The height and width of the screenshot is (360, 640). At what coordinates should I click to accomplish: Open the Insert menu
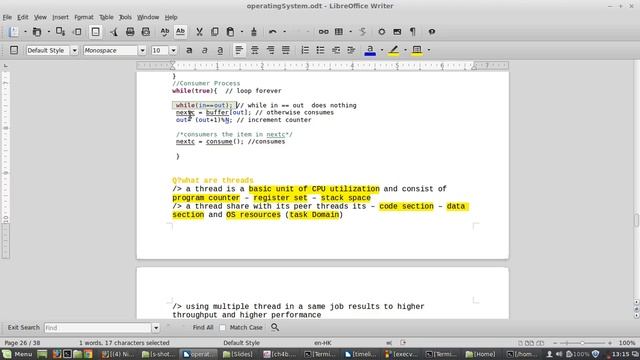pyautogui.click(x=60, y=17)
